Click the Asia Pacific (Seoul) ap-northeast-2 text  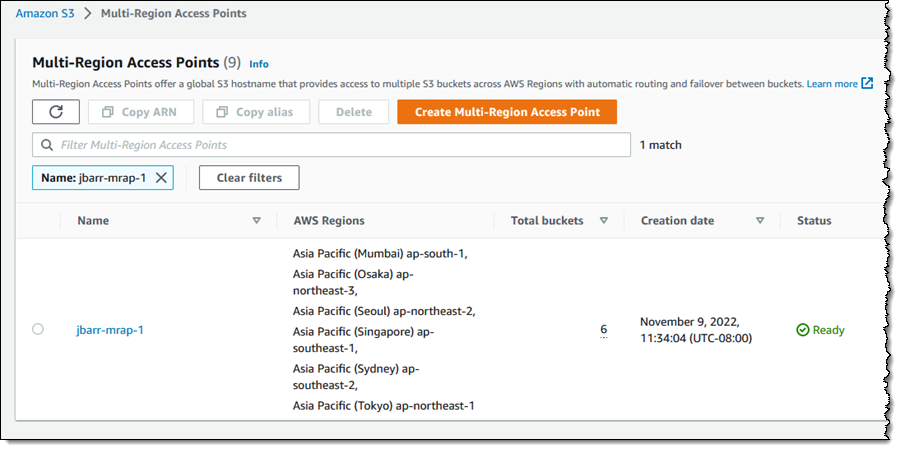(384, 311)
